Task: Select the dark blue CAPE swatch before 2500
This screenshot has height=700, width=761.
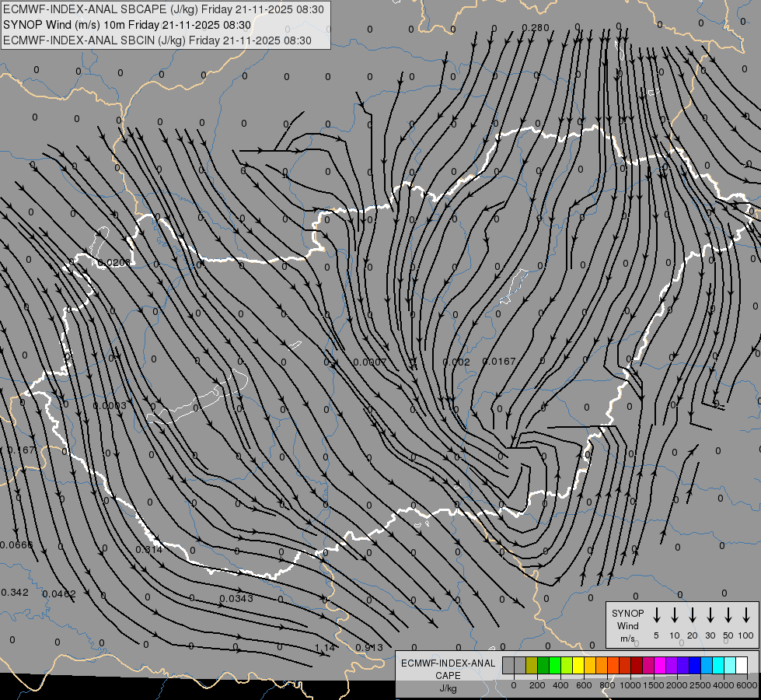Action: point(694,666)
